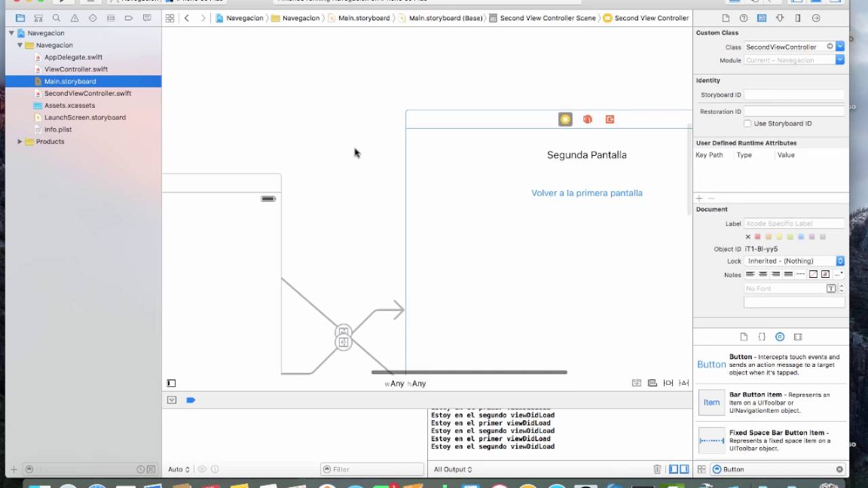Image resolution: width=868 pixels, height=488 pixels.
Task: Collapse the Navegacion project root
Action: click(12, 33)
